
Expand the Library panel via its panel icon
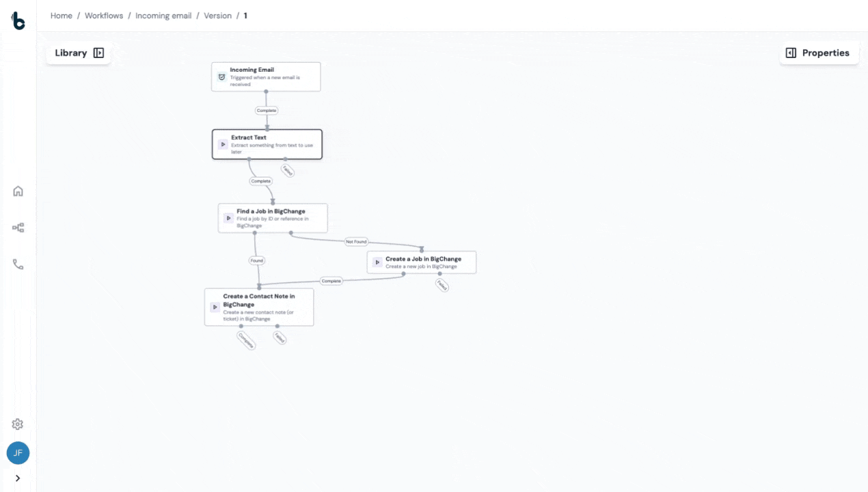point(98,53)
